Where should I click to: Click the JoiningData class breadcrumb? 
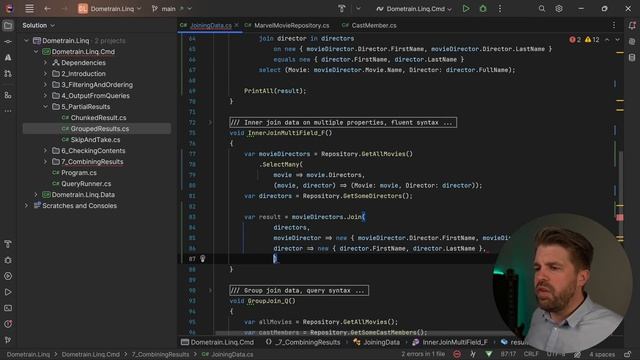coord(377,342)
